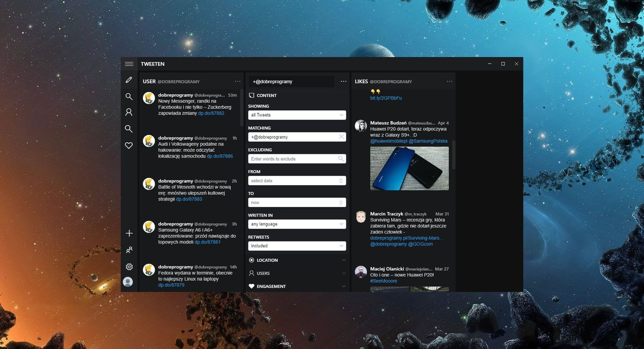Open calendar picker in the TO field
Image resolution: width=644 pixels, height=349 pixels.
[341, 203]
